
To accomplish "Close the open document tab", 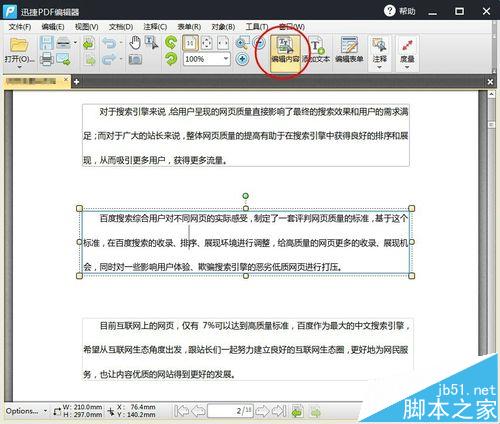I will tap(66, 80).
